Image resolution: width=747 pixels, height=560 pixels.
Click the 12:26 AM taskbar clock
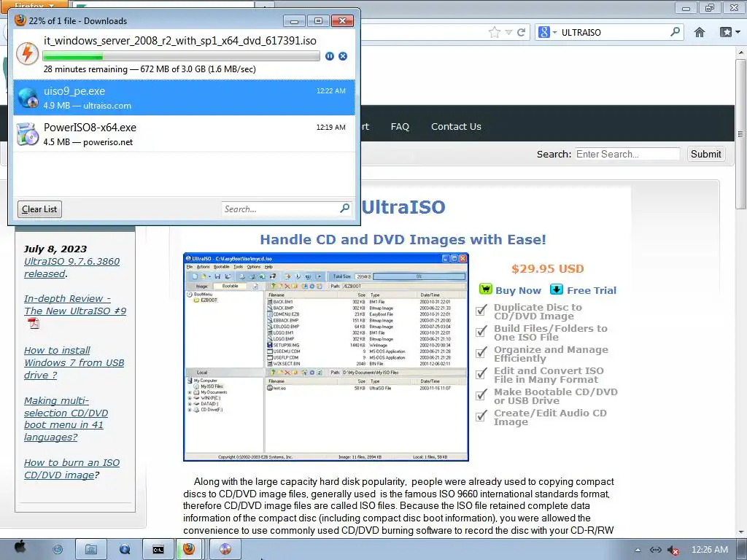[710, 550]
